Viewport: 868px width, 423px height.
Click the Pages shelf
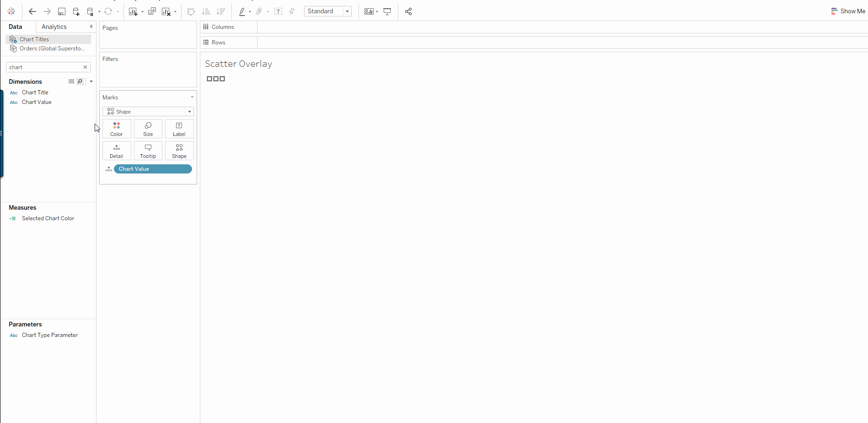[148, 35]
